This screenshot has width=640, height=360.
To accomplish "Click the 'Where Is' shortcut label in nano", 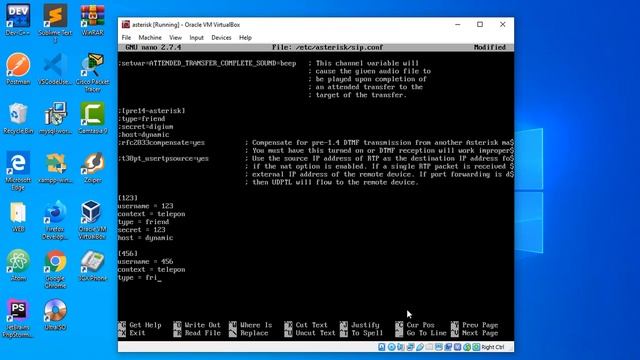I will click(x=256, y=325).
